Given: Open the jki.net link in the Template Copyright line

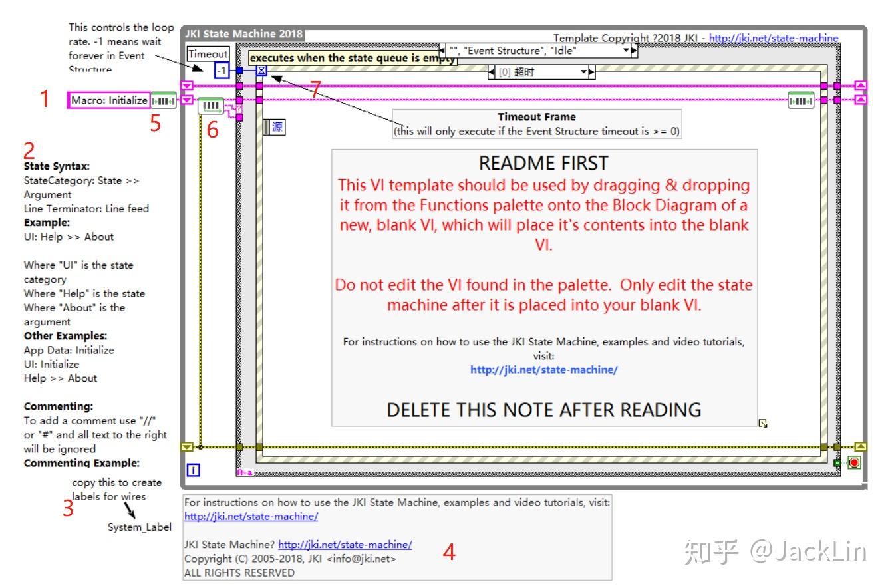Looking at the screenshot, I should coord(774,39).
